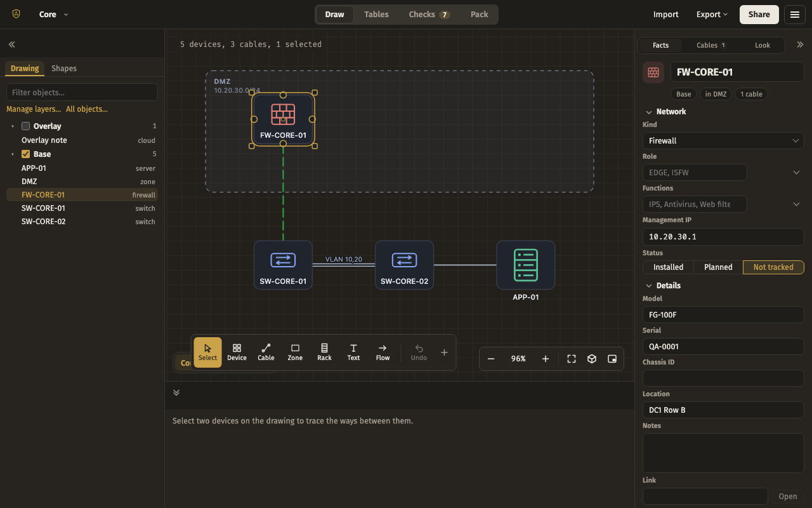This screenshot has height=508, width=812.
Task: Set status to Planned
Action: [x=719, y=267]
